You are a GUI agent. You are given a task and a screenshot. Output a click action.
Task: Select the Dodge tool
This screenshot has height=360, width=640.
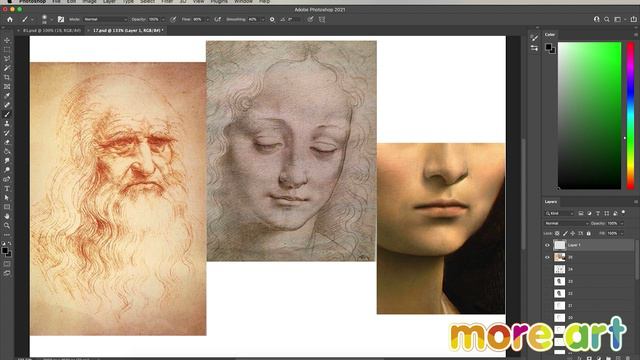click(7, 170)
